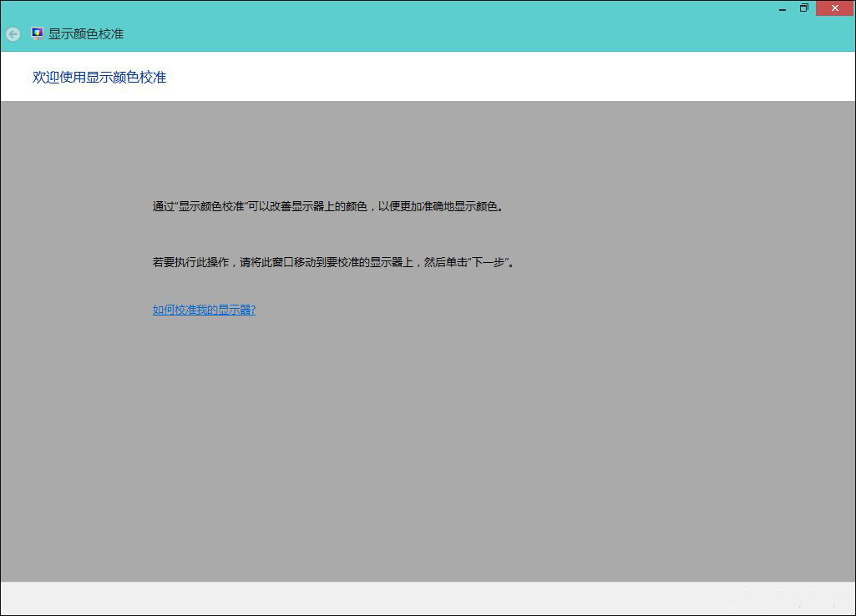Viewport: 856px width, 616px height.
Task: Click the paragraph starting with '若要执行此操作'
Action: pyautogui.click(x=333, y=262)
